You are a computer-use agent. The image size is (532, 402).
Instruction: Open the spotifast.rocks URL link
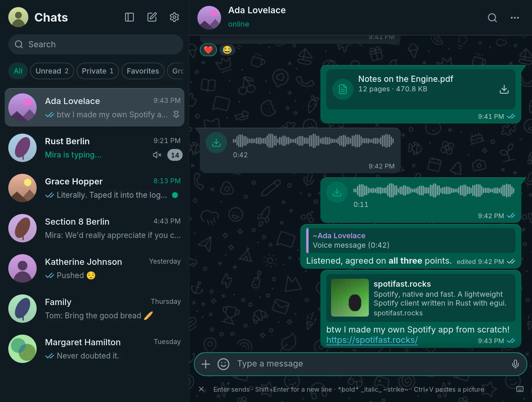[x=372, y=340]
